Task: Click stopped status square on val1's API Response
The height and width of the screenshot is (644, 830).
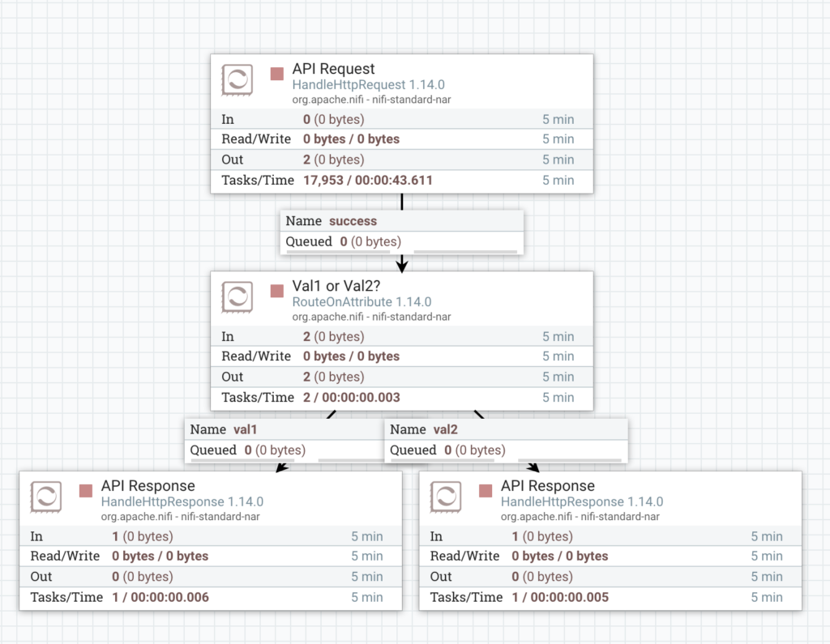Action: (x=86, y=490)
